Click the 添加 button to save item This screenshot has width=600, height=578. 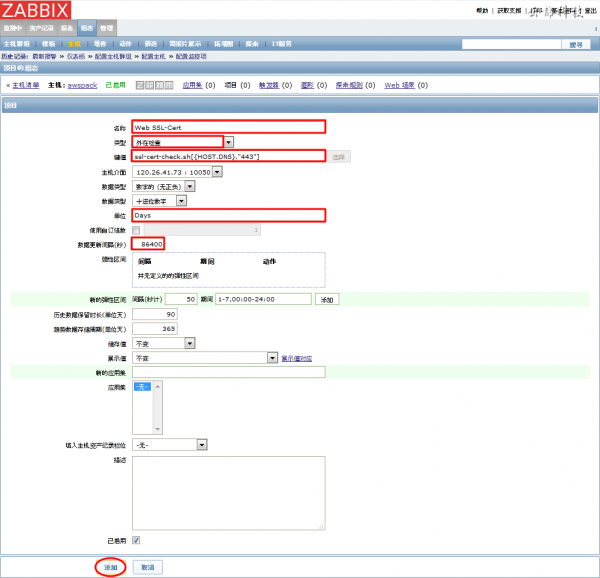pyautogui.click(x=112, y=566)
